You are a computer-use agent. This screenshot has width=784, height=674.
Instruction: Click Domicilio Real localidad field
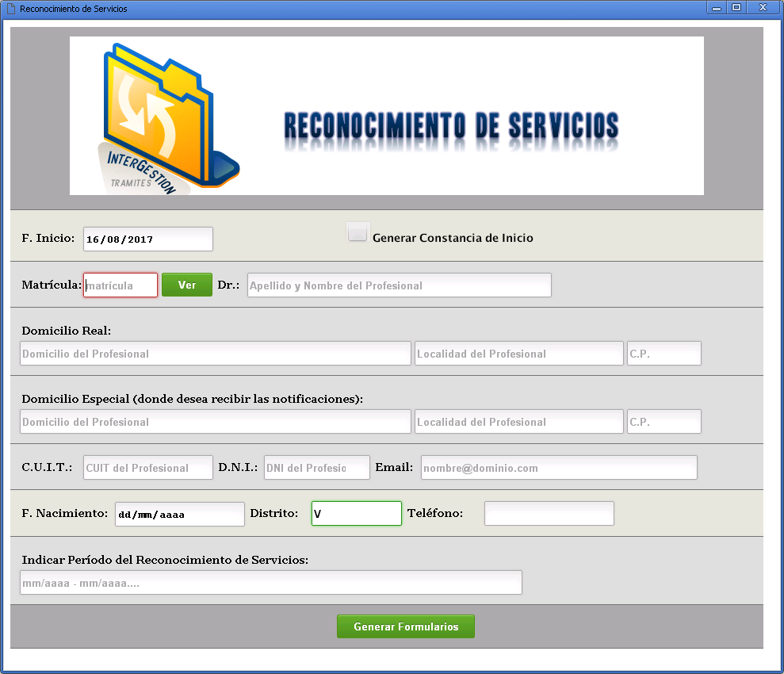coord(519,354)
